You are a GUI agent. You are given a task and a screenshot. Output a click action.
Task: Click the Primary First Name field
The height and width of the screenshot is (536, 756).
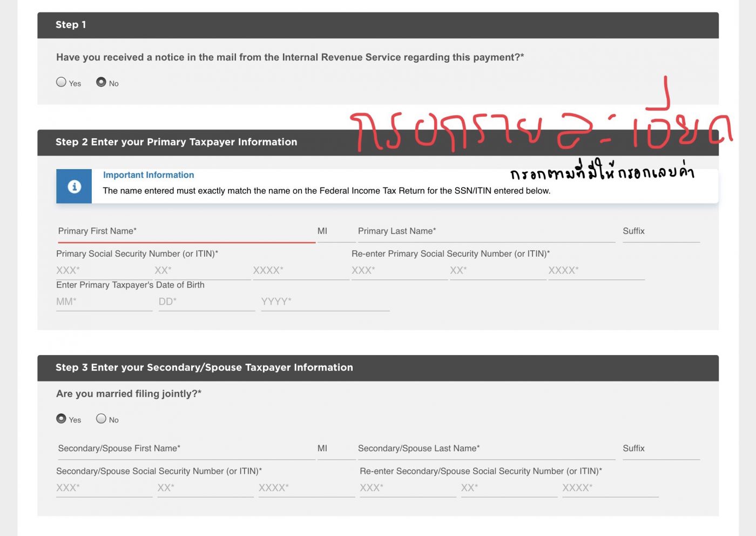pyautogui.click(x=186, y=231)
